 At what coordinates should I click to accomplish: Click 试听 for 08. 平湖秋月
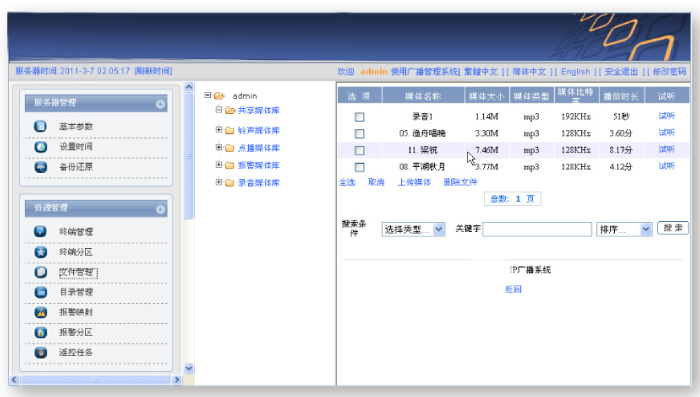(x=667, y=166)
